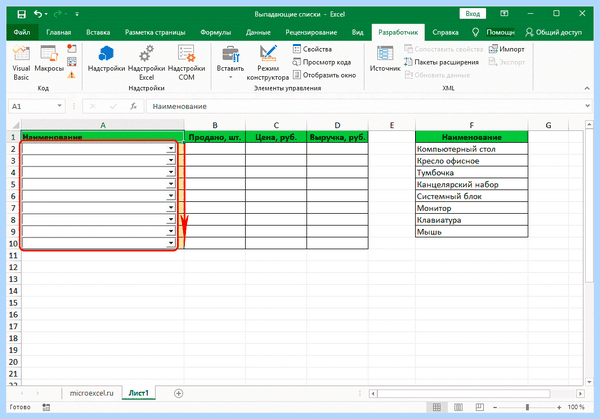Toggle Режим конструктора design mode
This screenshot has height=419, width=600.
268,63
